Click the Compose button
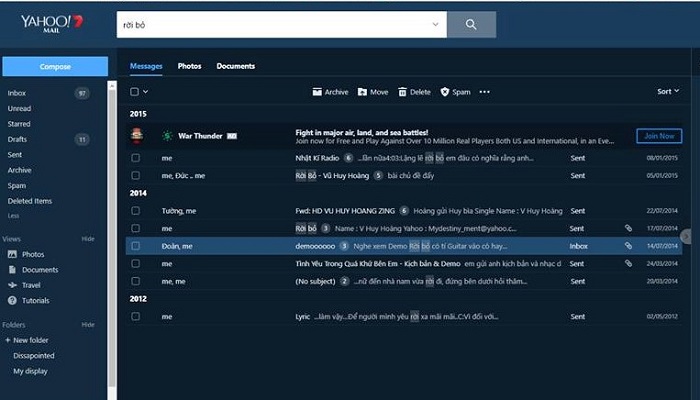 click(x=55, y=67)
